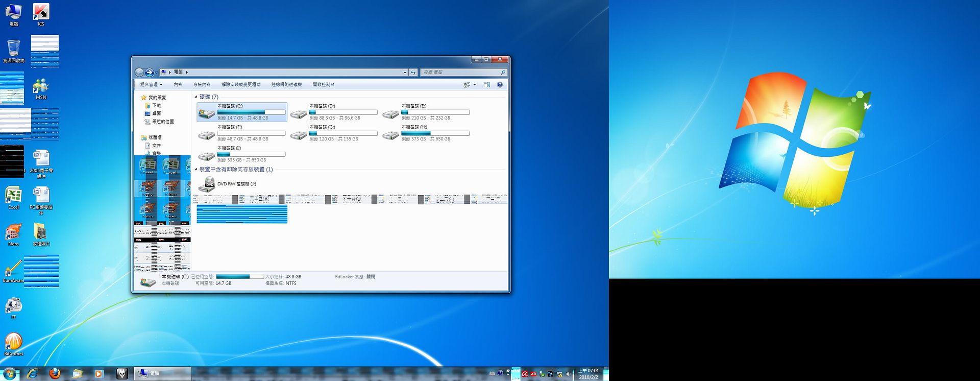Toggle the preview pane icon
Viewport: 980px width, 381px height.
point(486,85)
